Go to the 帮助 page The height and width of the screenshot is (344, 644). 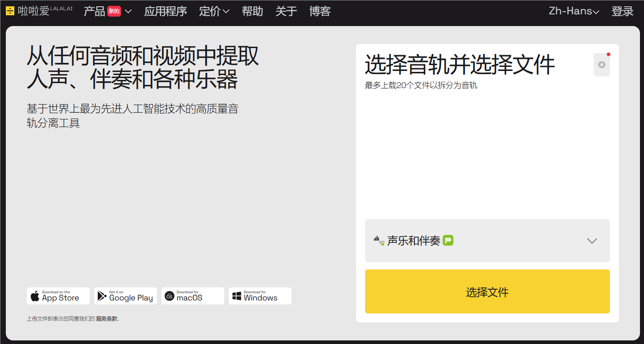pyautogui.click(x=252, y=11)
